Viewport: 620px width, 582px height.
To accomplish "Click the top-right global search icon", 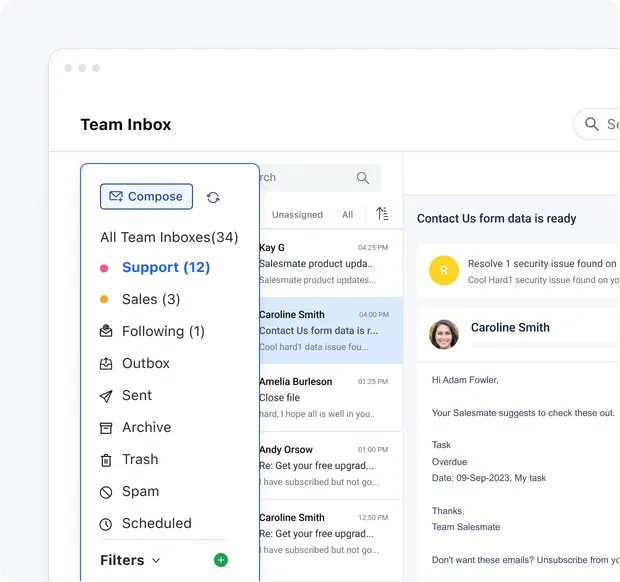I will point(592,124).
